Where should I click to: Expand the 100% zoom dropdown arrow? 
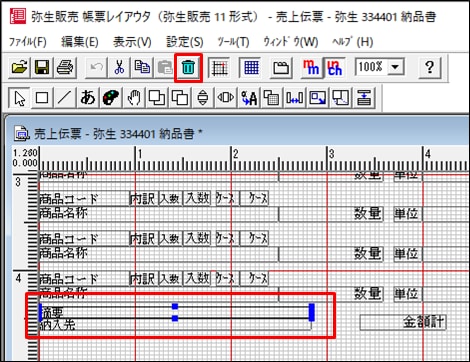coord(395,67)
